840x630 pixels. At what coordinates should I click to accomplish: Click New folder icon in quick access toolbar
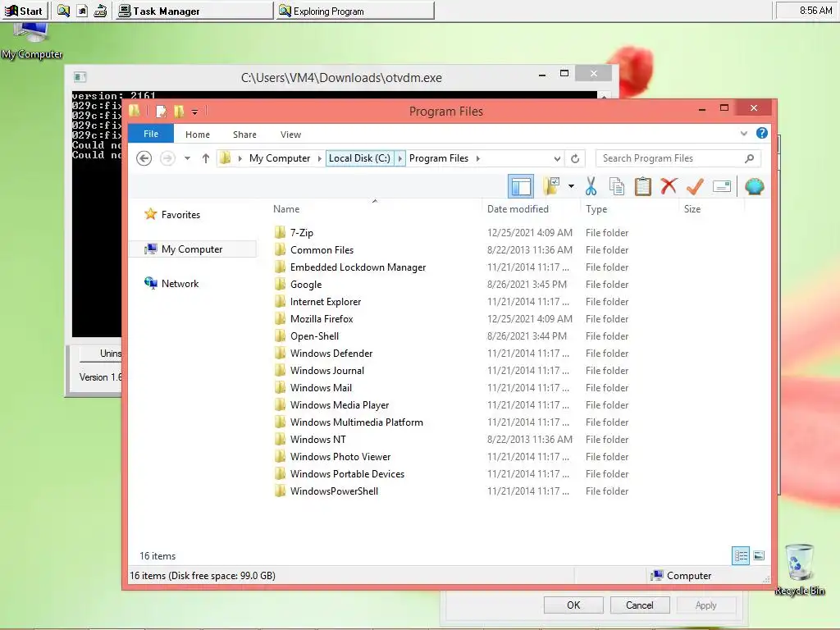(x=179, y=112)
